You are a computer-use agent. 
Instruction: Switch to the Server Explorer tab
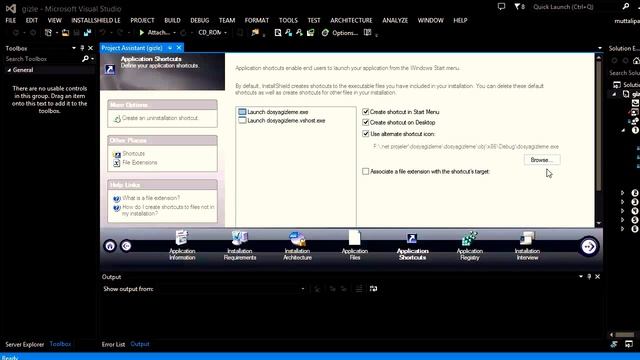point(24,344)
